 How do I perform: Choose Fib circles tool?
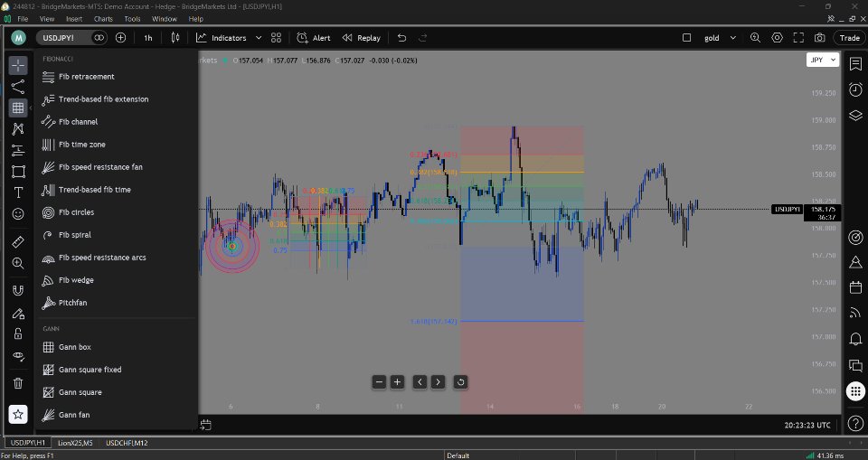coord(117,212)
